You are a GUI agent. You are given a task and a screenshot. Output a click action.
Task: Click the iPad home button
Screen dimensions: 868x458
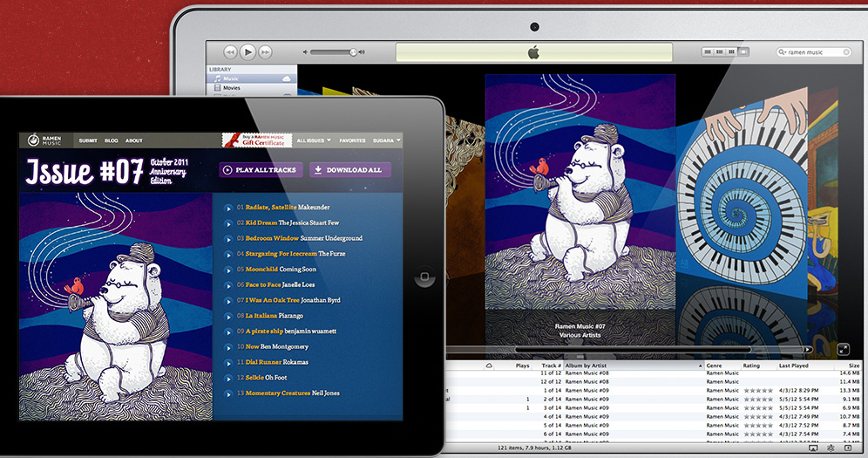click(424, 277)
